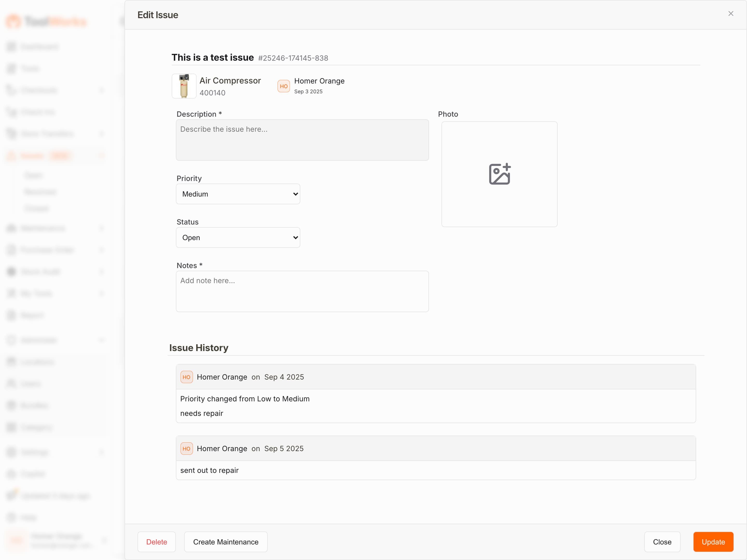The width and height of the screenshot is (747, 560).
Task: Click the Issue History heading
Action: coord(199,348)
